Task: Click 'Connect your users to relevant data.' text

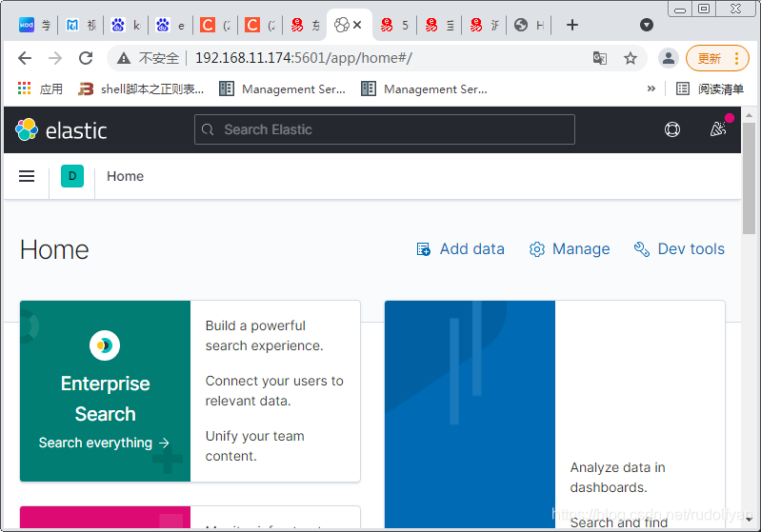Action: (274, 391)
